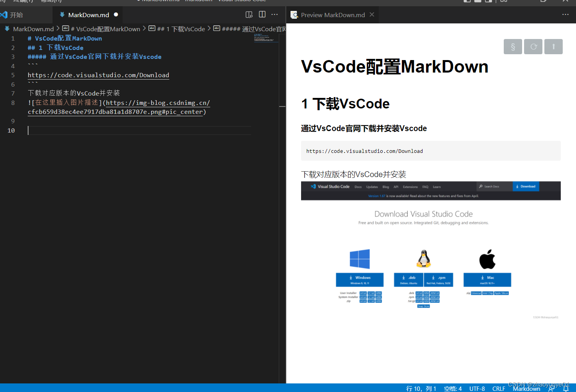This screenshot has height=392, width=576.
Task: Click Windows logo in preview image
Action: pyautogui.click(x=360, y=259)
